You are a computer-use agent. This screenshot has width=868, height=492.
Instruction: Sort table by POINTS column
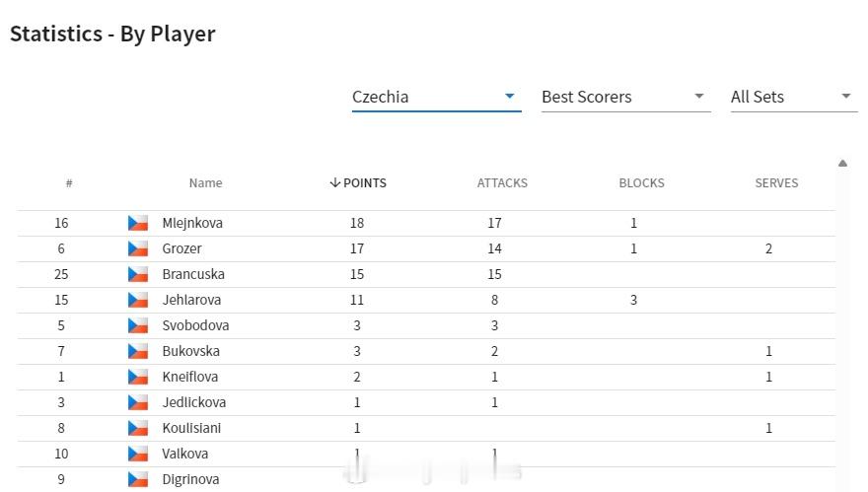(x=358, y=183)
